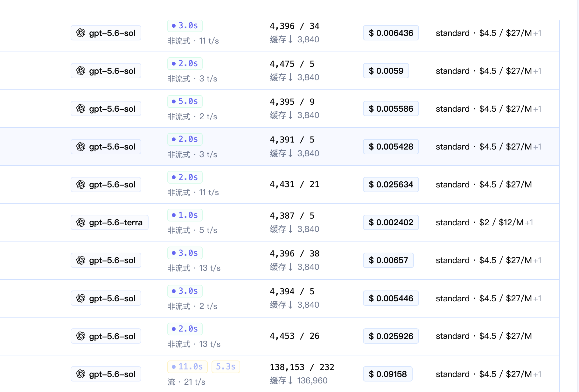Select the token count "4,475 / 5"
579x392 pixels.
292,64
